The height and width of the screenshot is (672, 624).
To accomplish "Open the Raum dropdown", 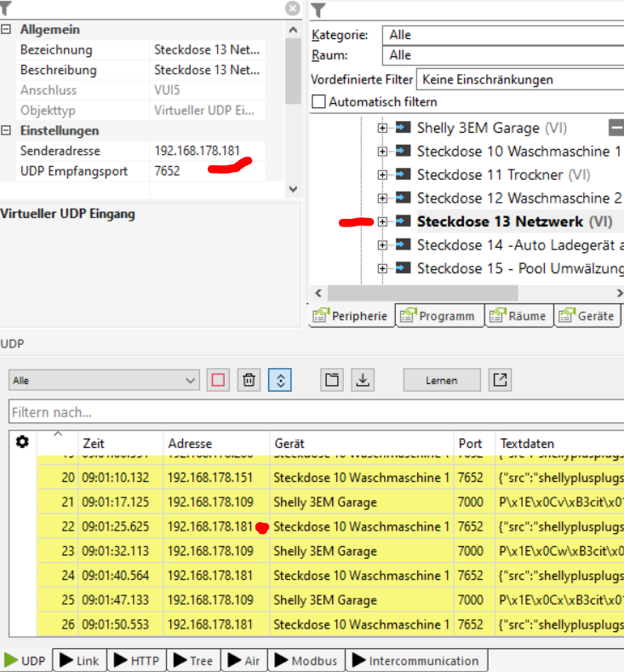I will coord(503,55).
